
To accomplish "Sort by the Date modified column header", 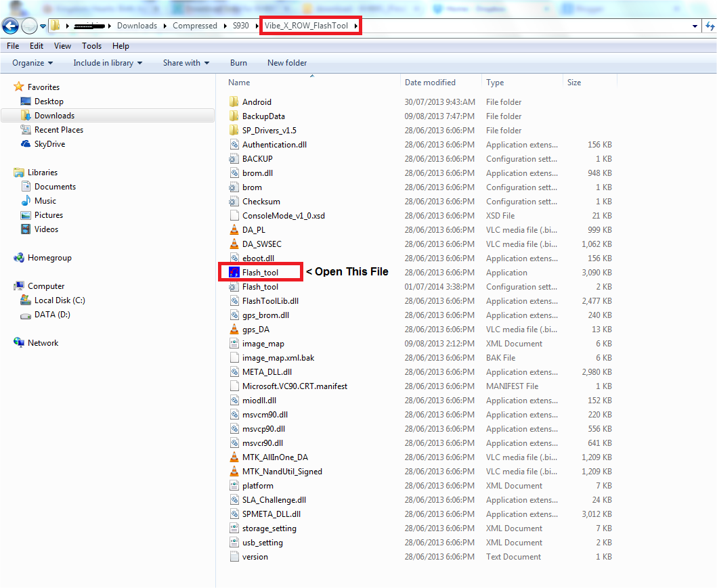I will [x=430, y=83].
